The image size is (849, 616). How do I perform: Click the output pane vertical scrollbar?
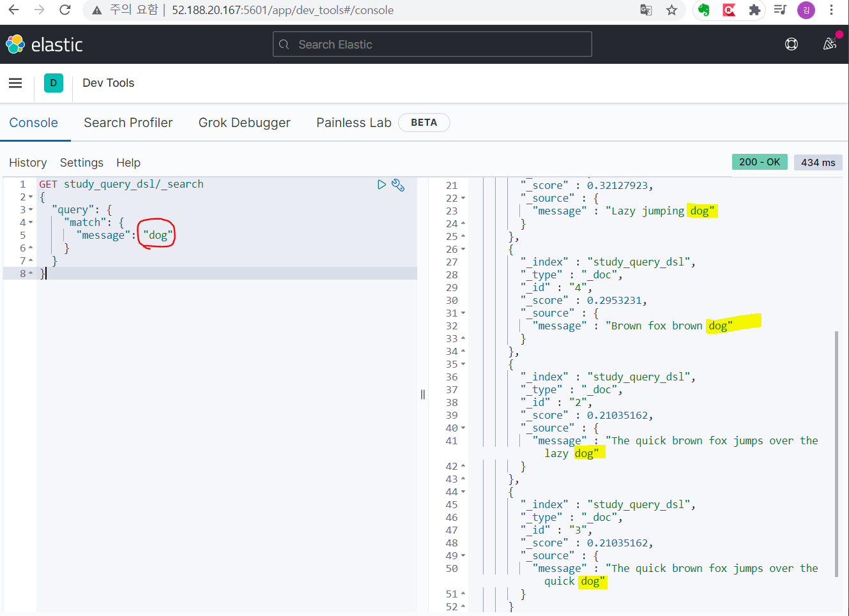click(836, 453)
